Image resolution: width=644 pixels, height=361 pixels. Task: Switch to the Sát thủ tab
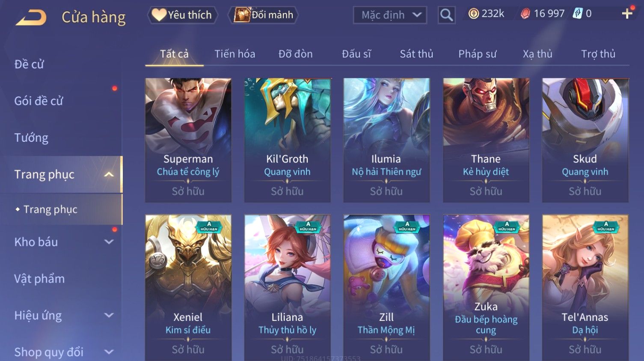[x=416, y=54]
